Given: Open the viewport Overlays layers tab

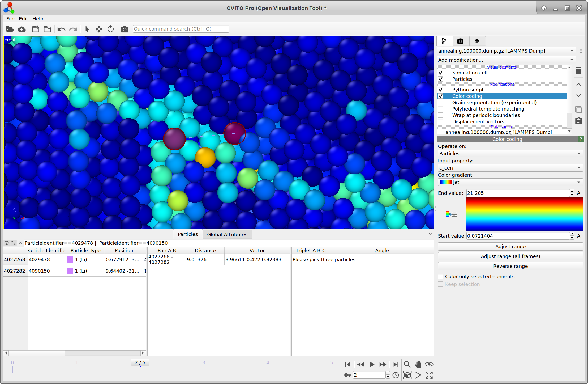Looking at the screenshot, I should coord(477,41).
